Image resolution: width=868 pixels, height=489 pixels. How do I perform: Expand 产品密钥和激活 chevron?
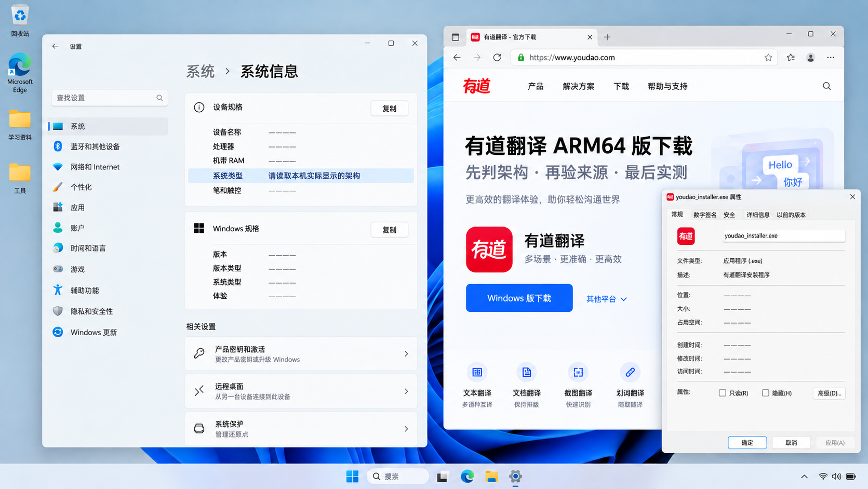coord(406,354)
